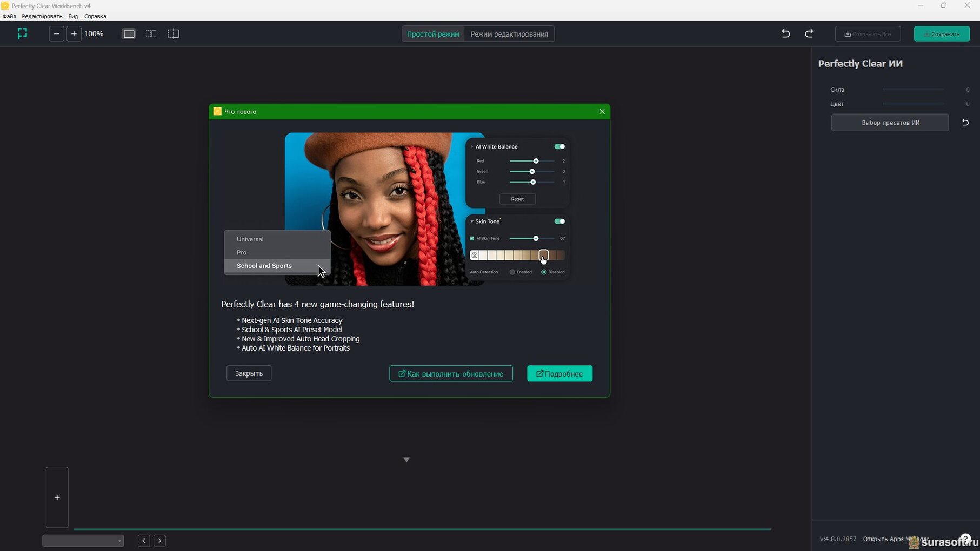
Task: Reset the AI preset with the reset arrow
Action: (965, 123)
